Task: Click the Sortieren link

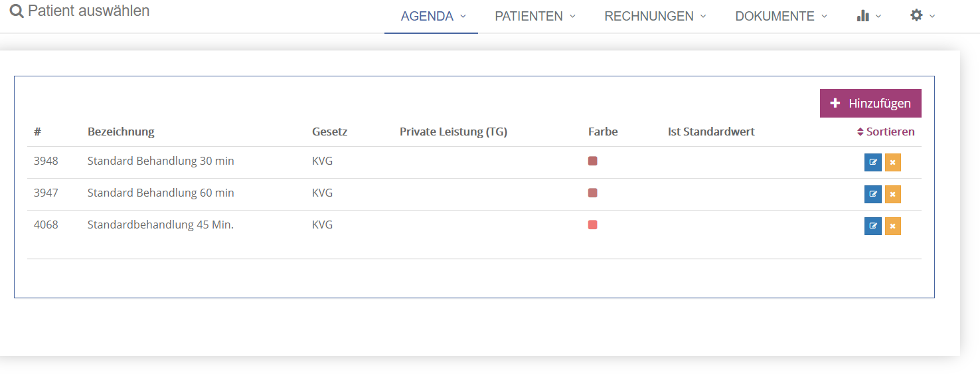Action: 886,132
